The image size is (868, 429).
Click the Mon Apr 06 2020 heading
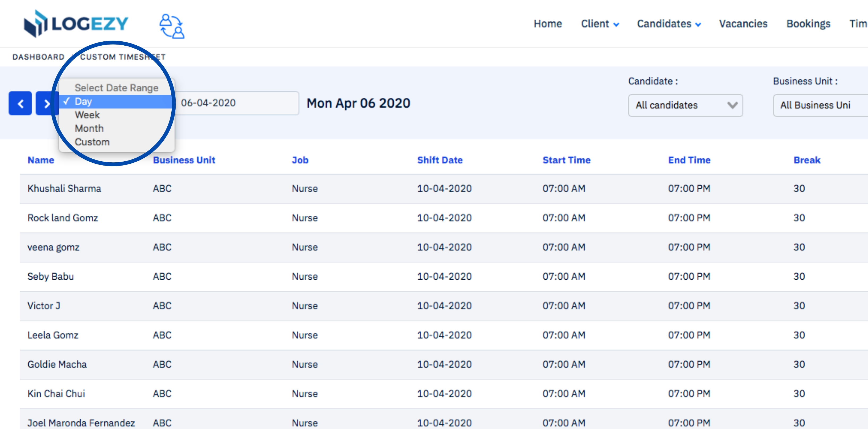point(358,103)
